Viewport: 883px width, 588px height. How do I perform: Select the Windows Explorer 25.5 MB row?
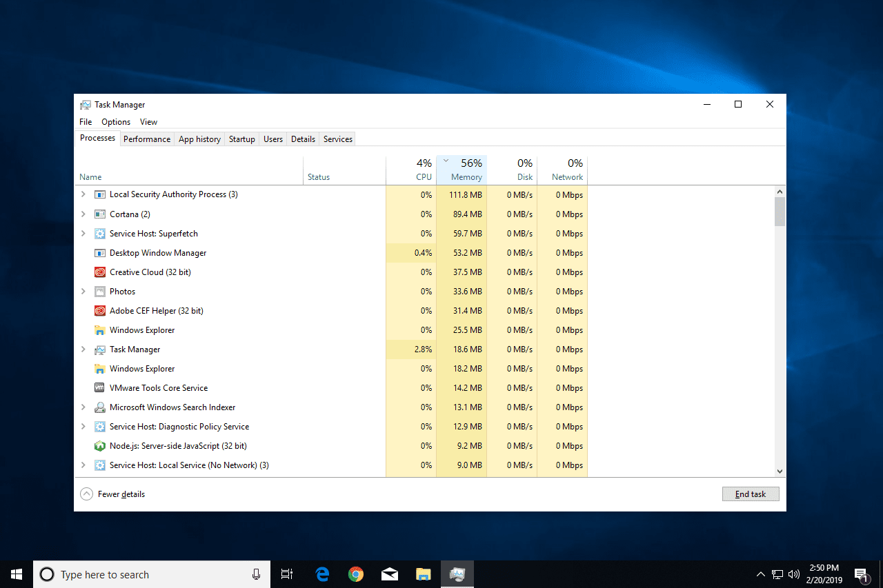click(331, 330)
